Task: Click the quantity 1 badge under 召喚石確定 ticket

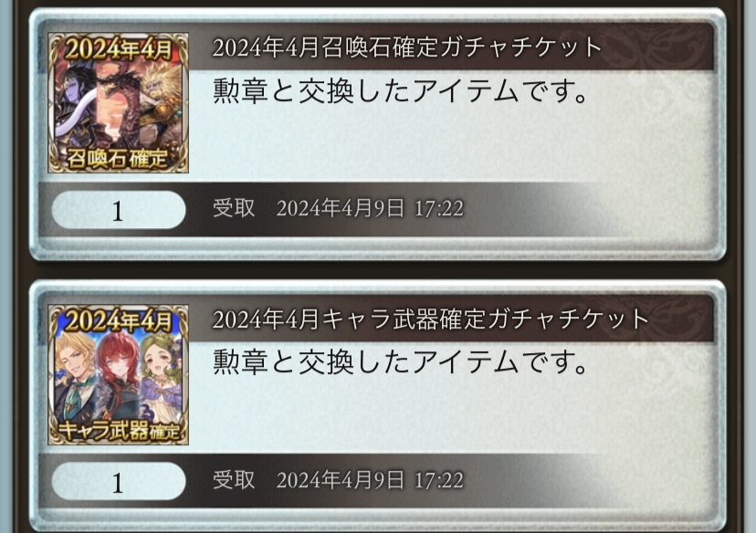Action: pyautogui.click(x=119, y=210)
